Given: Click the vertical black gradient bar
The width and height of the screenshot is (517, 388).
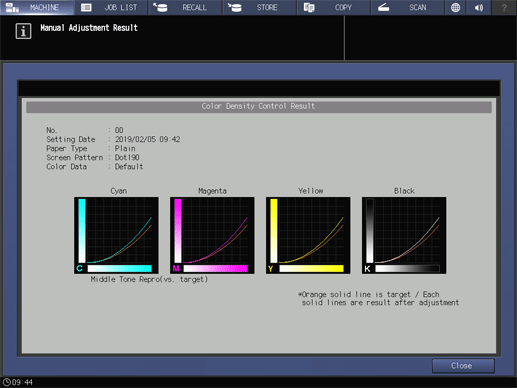Looking at the screenshot, I should tap(370, 231).
